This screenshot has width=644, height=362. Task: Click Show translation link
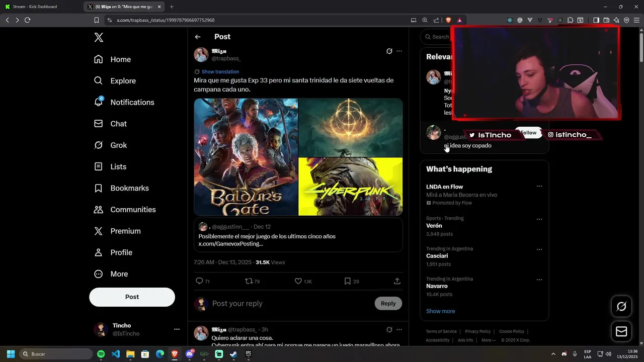click(220, 72)
